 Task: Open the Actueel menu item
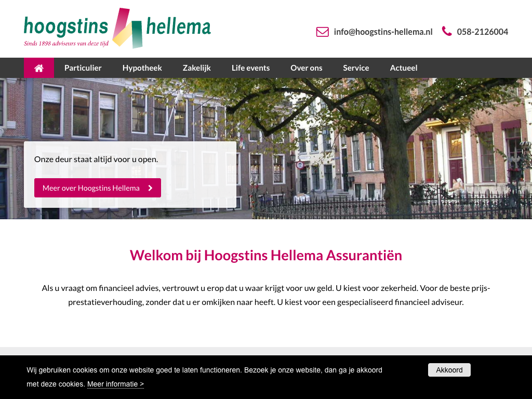[x=404, y=68]
